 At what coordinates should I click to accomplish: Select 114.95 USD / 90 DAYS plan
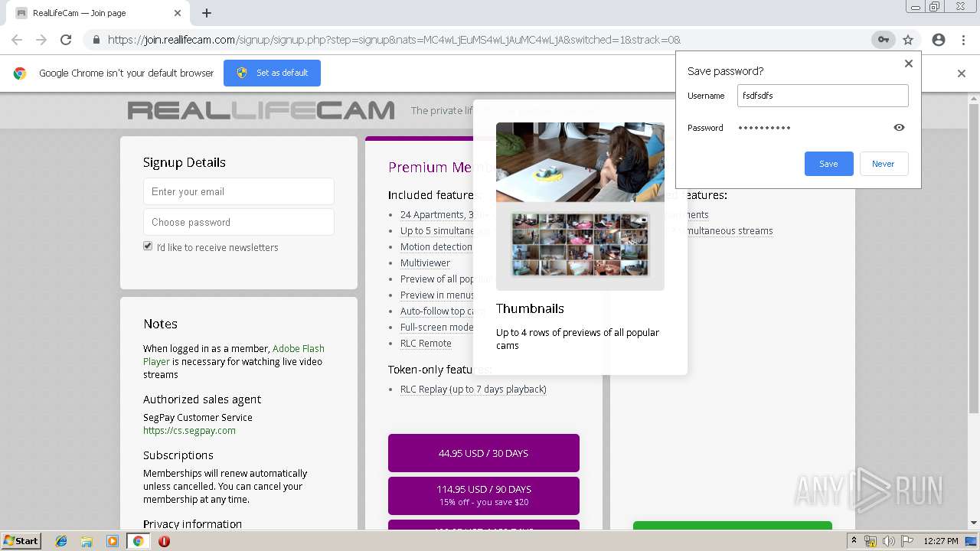(484, 495)
